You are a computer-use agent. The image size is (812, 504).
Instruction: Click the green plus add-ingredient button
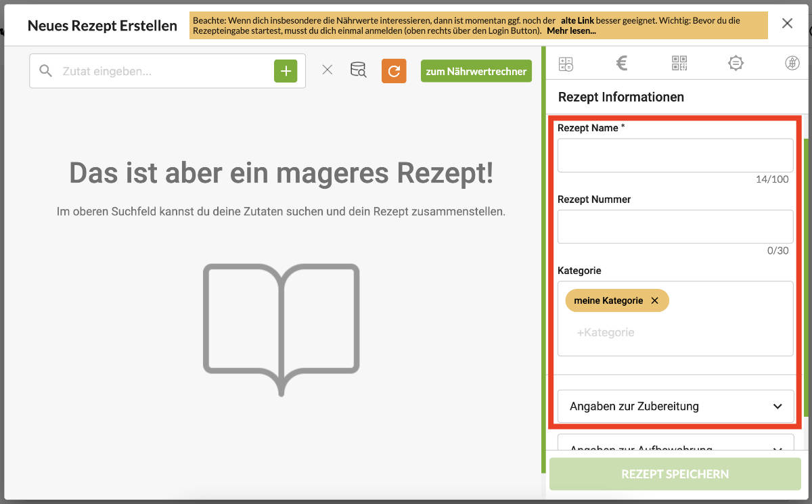click(x=286, y=71)
